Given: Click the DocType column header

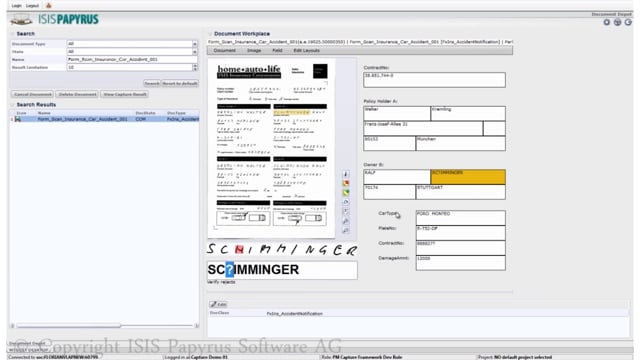Looking at the screenshot, I should click(176, 113).
